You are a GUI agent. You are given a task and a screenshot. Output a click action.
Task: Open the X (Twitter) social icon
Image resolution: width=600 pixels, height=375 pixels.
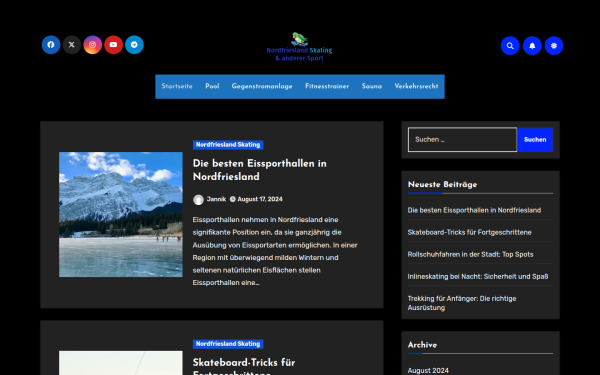pos(72,45)
